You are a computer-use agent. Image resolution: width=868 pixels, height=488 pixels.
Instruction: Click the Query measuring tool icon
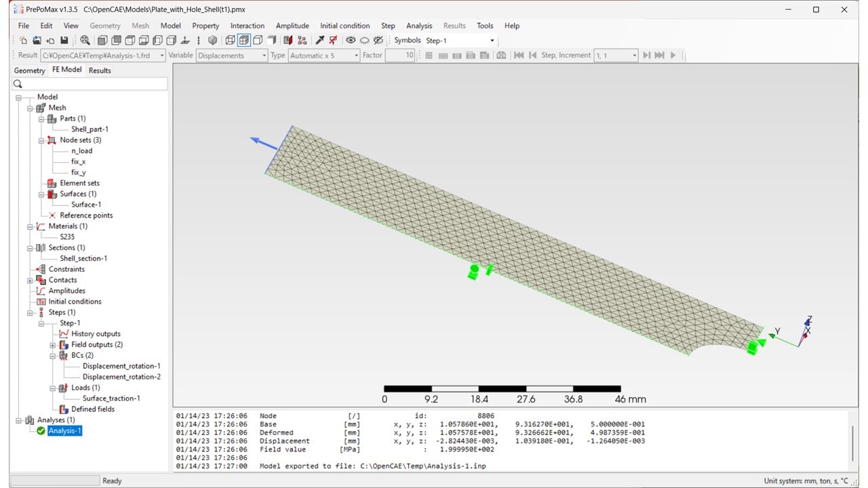pos(319,40)
